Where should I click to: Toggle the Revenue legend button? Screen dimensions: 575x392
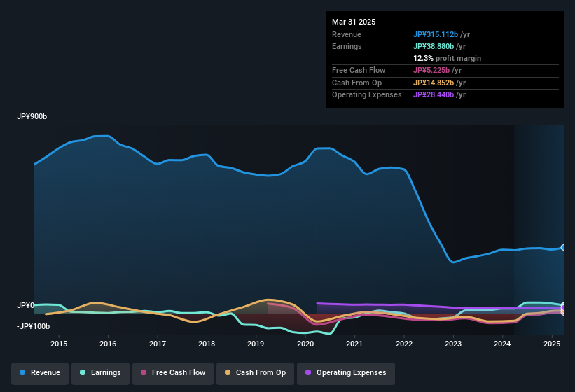tap(40, 373)
